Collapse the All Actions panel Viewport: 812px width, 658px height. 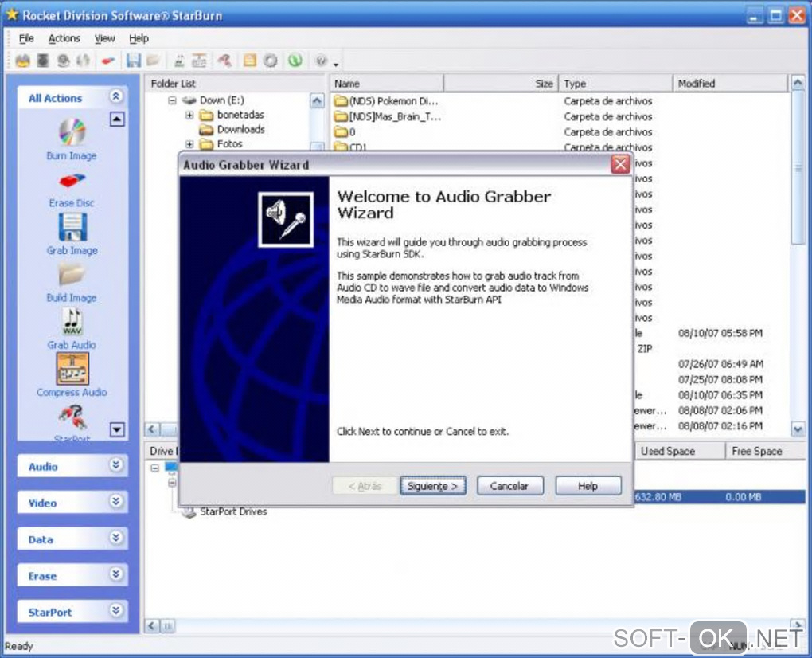(116, 96)
